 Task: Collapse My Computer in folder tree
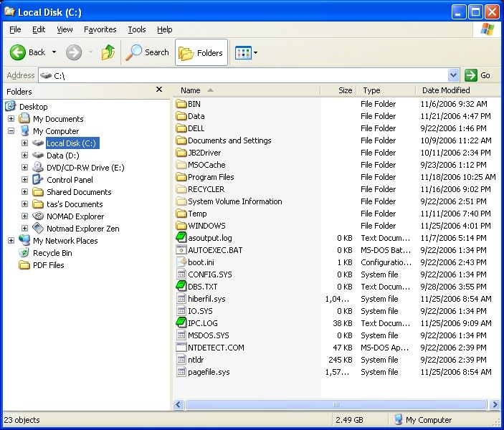(11, 131)
